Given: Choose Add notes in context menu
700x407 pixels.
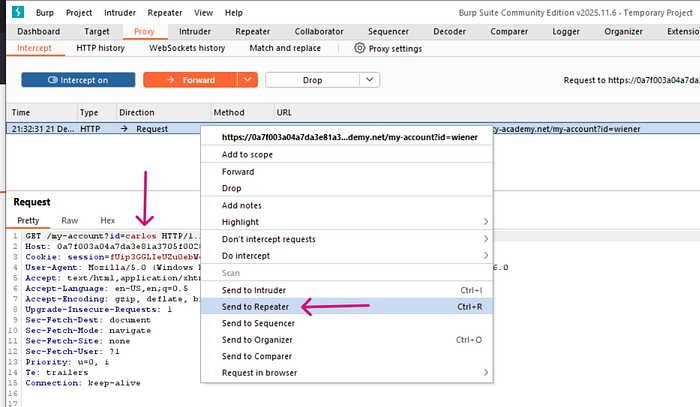Looking at the screenshot, I should (x=347, y=206).
